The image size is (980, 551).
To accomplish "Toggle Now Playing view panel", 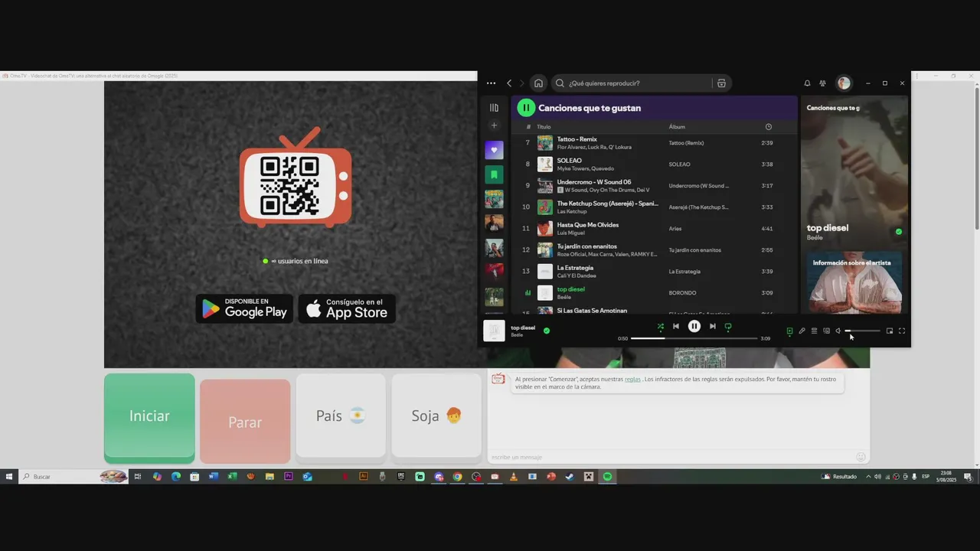I will [789, 331].
